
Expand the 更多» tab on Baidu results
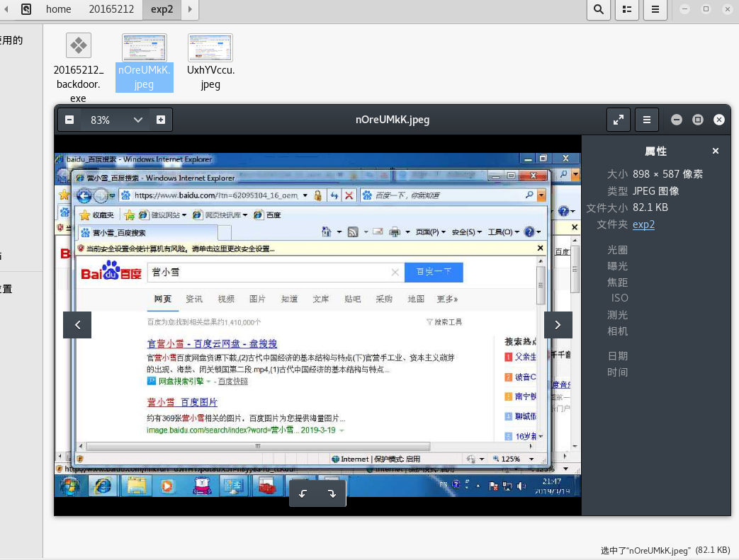click(447, 299)
